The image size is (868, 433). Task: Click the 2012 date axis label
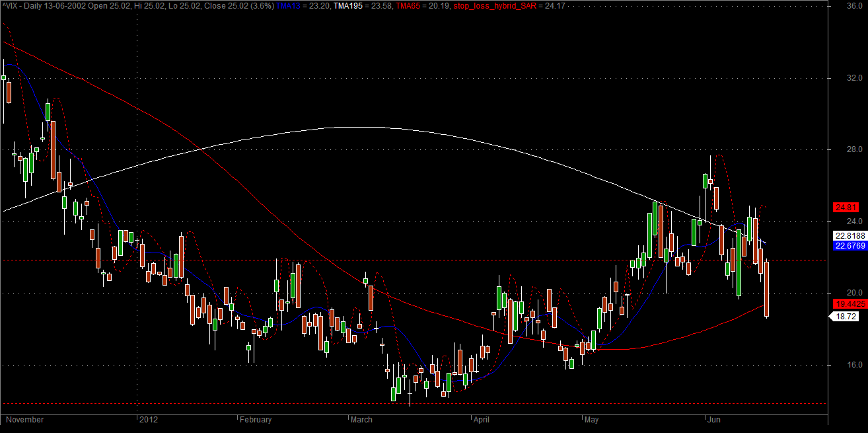tap(149, 420)
